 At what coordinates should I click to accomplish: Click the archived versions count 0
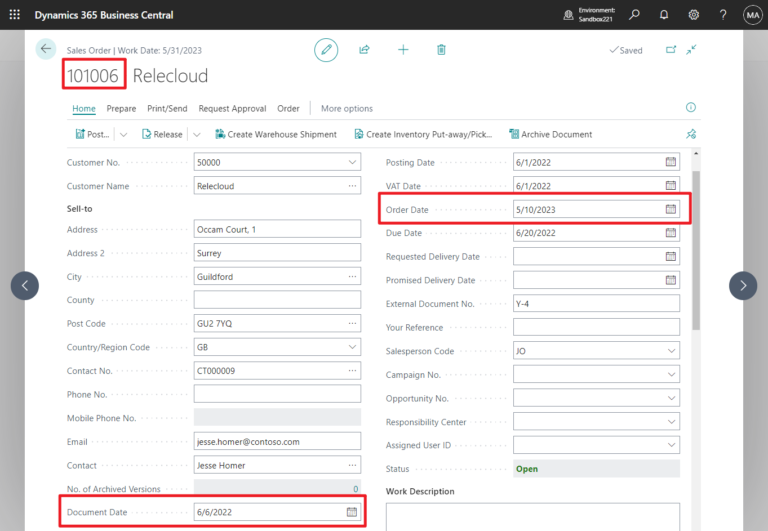tap(356, 489)
